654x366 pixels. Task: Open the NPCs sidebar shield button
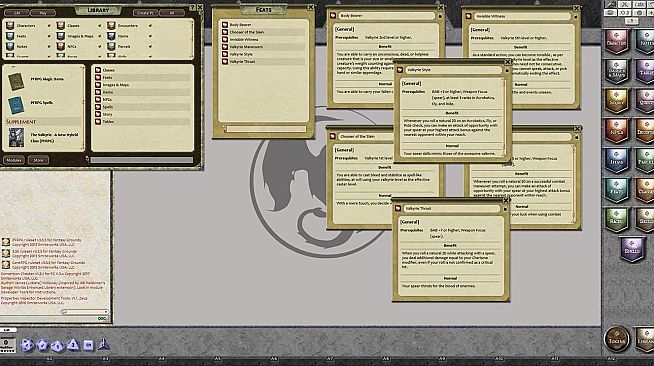(x=616, y=131)
